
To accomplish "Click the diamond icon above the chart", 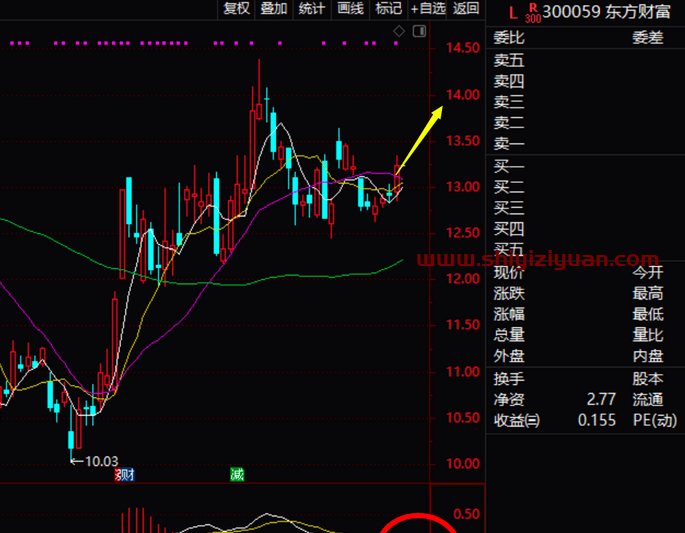I will pos(398,32).
